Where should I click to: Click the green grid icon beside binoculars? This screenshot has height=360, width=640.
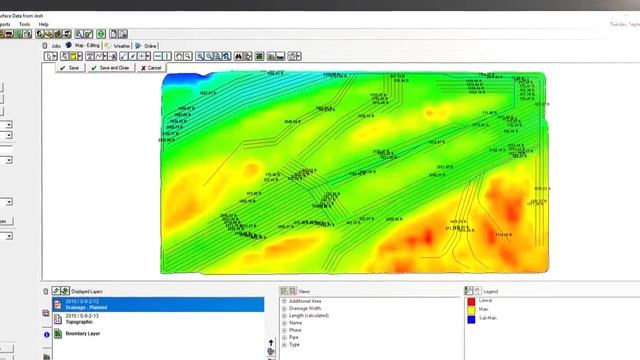(259, 56)
